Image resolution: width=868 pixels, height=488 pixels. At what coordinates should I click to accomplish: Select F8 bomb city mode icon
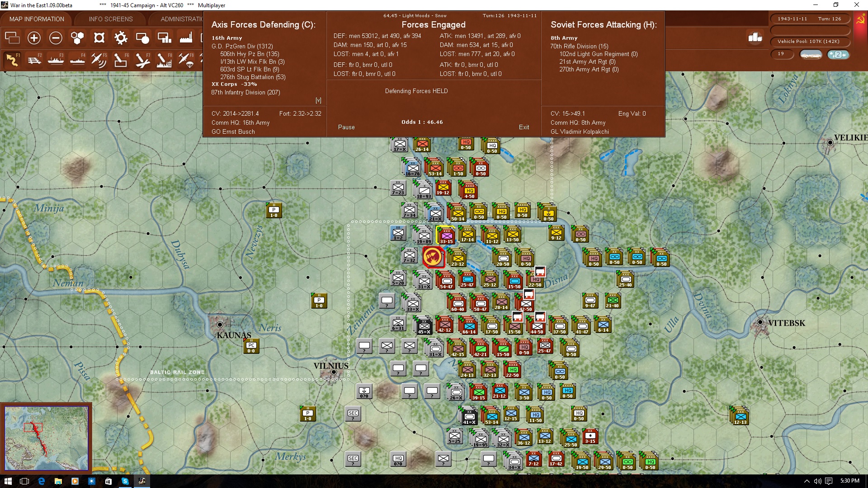(164, 60)
